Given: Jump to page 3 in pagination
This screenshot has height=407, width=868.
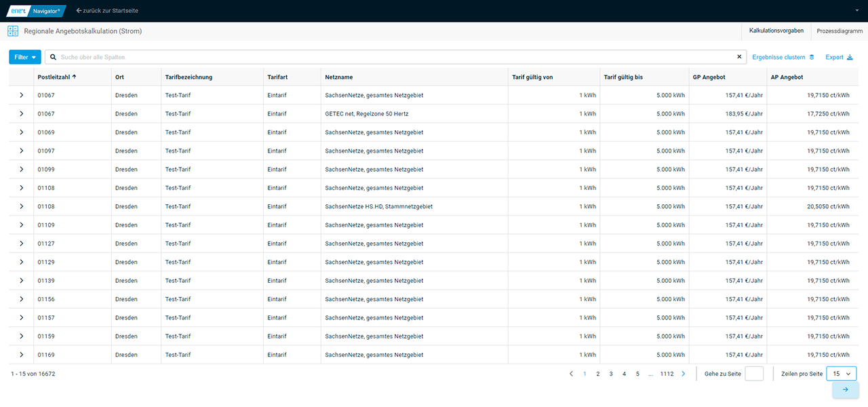Looking at the screenshot, I should (x=611, y=374).
